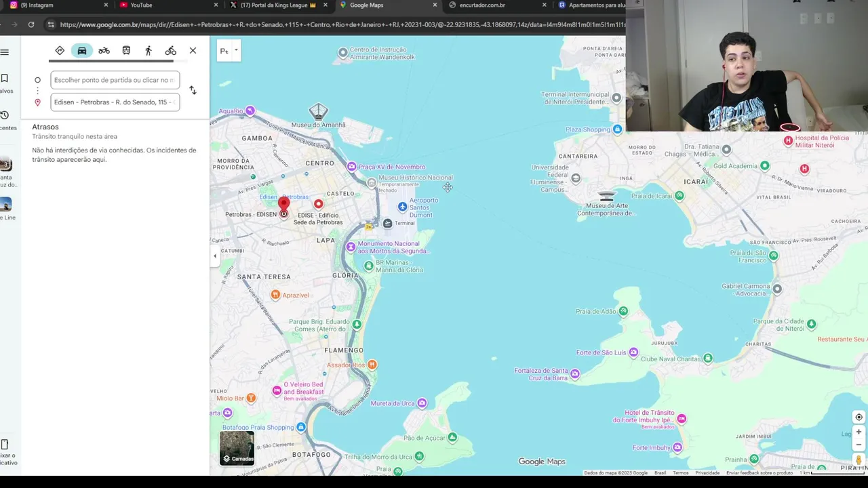The width and height of the screenshot is (868, 488).
Task: Close the YouTube browser tab
Action: tap(216, 5)
